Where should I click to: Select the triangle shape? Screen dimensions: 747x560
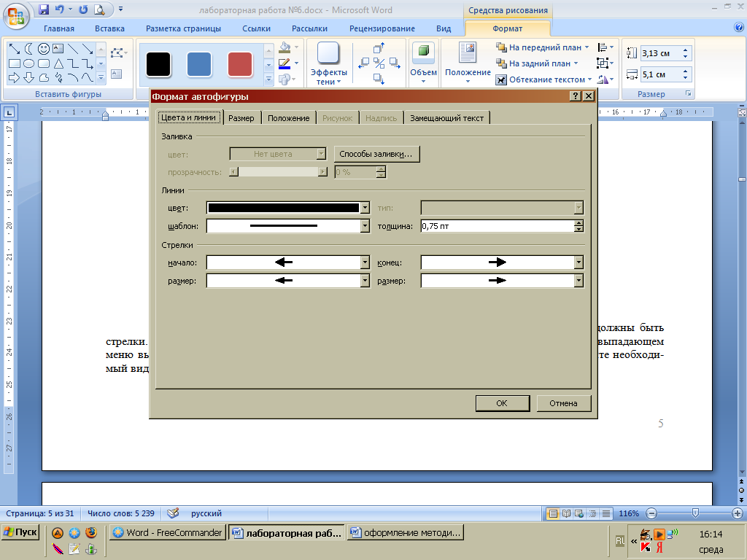(58, 63)
